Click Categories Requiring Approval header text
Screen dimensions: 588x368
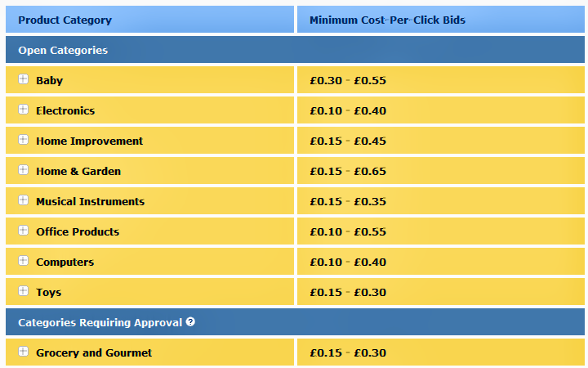[100, 322]
